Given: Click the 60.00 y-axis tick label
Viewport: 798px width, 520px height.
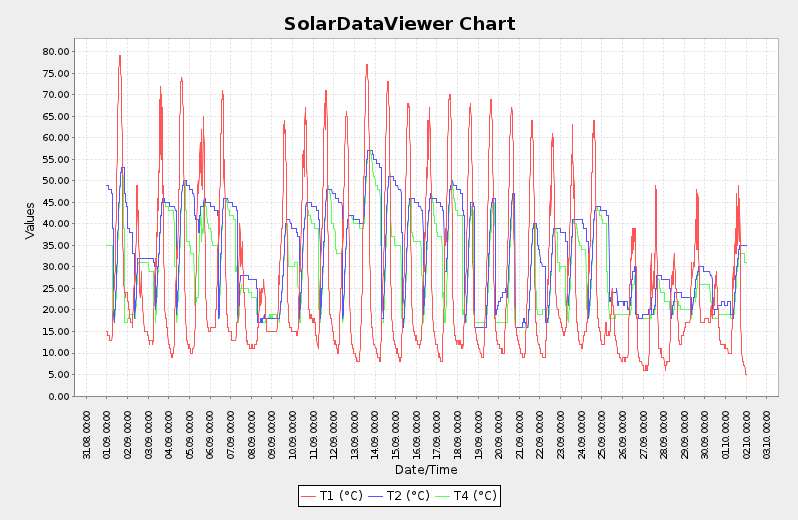Looking at the screenshot, I should (56, 138).
